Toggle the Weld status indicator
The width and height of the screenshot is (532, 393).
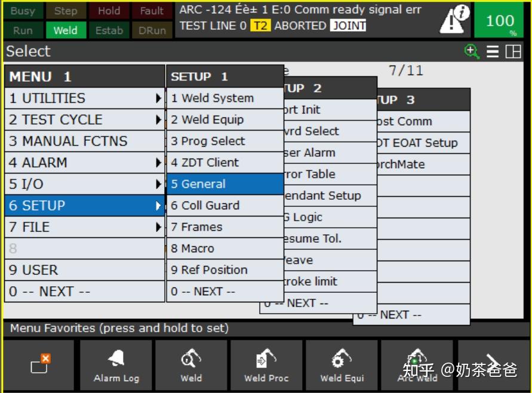coord(65,30)
